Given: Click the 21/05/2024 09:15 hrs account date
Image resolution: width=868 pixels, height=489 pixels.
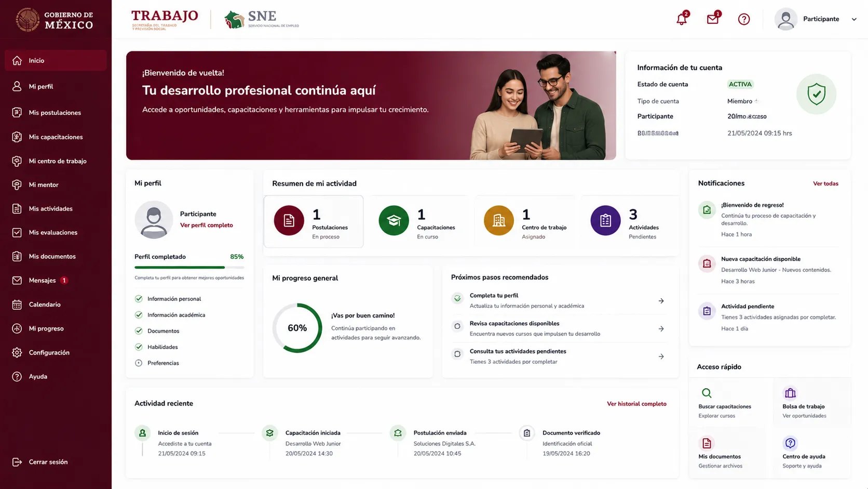Looking at the screenshot, I should [x=759, y=133].
